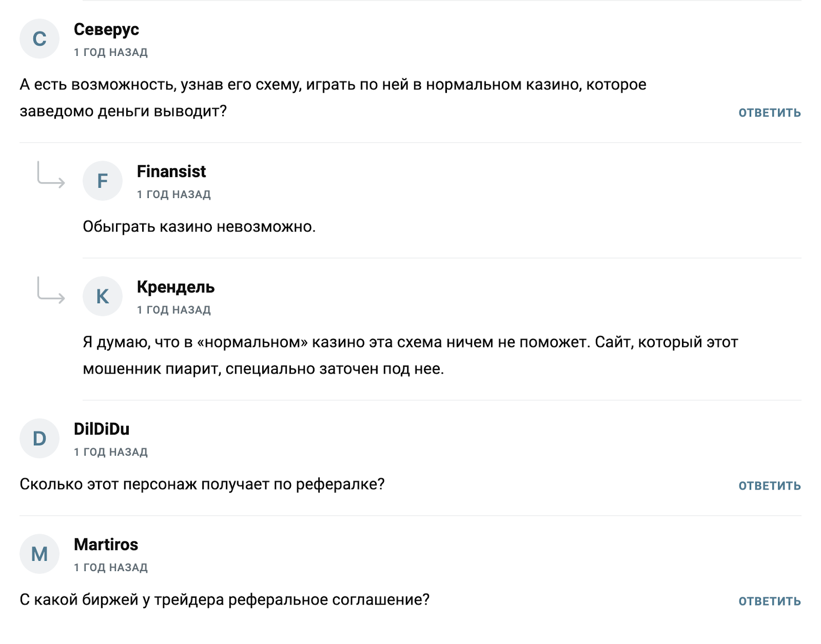The width and height of the screenshot is (821, 644).
Task: Click Martiros's avatar with letter M
Action: tap(39, 554)
